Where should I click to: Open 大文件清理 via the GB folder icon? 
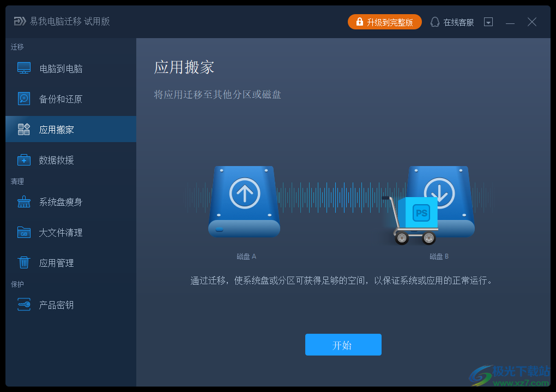click(24, 232)
